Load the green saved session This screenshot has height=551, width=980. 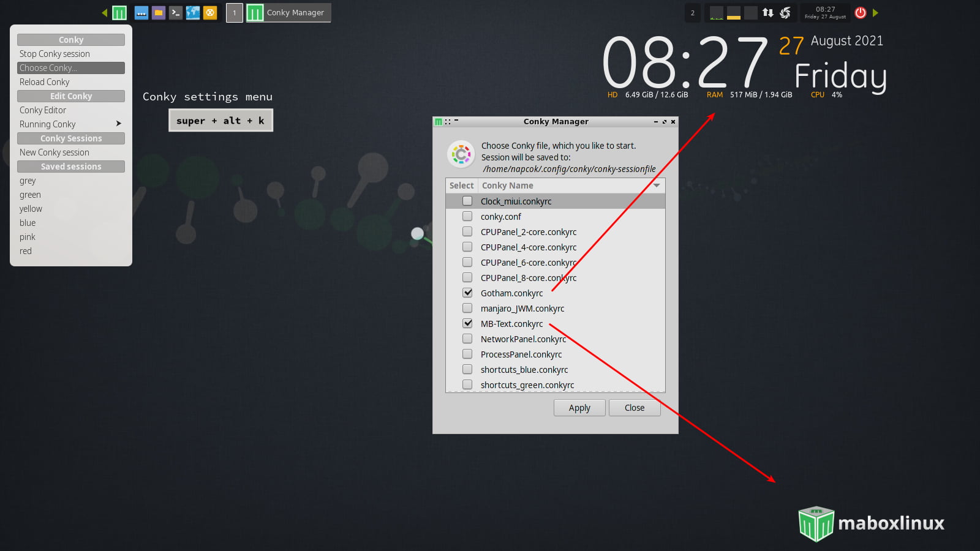pos(71,195)
